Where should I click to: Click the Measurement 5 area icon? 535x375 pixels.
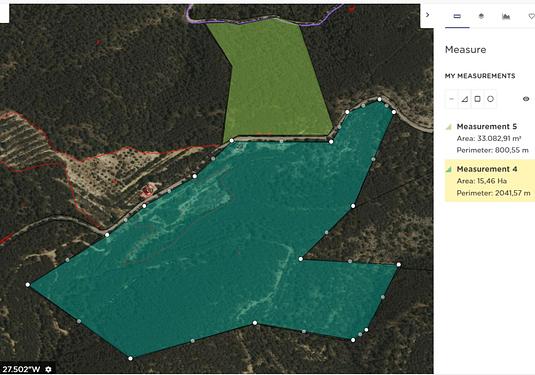449,127
